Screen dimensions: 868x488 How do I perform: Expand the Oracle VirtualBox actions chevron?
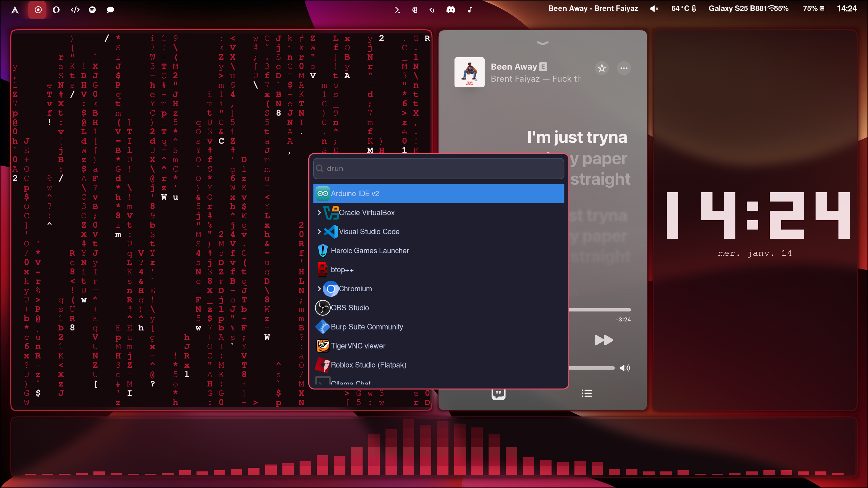point(319,212)
